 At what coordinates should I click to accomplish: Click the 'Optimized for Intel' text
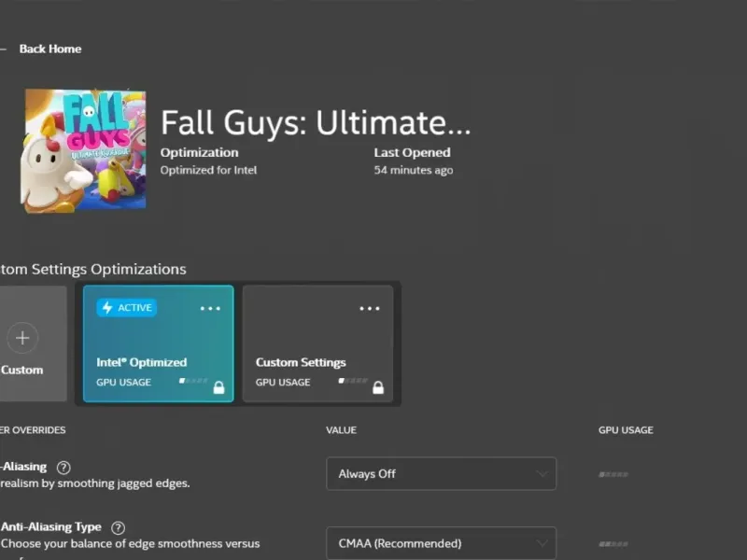pos(208,170)
